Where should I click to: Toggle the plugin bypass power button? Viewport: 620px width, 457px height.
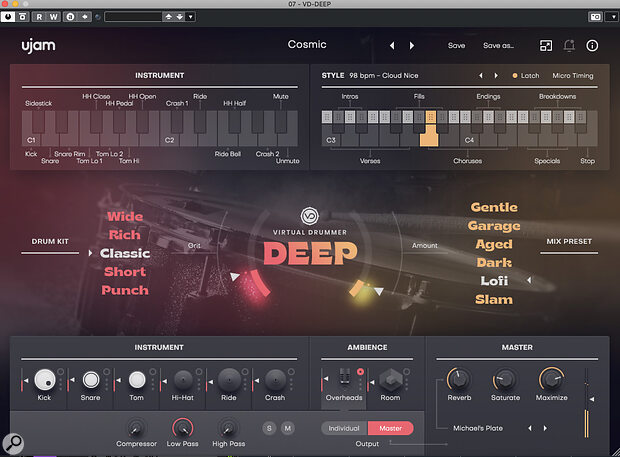tap(8, 17)
